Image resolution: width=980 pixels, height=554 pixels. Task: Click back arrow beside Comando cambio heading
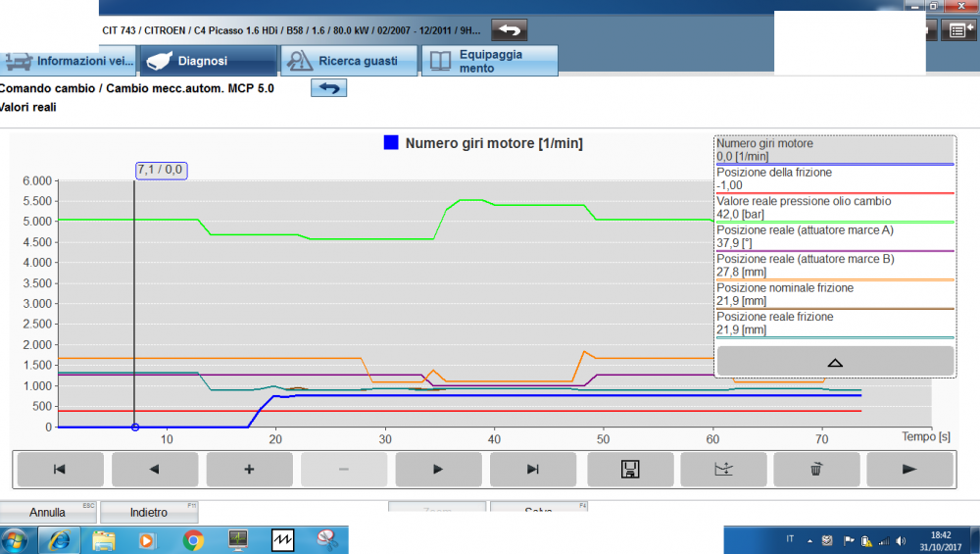[x=329, y=88]
